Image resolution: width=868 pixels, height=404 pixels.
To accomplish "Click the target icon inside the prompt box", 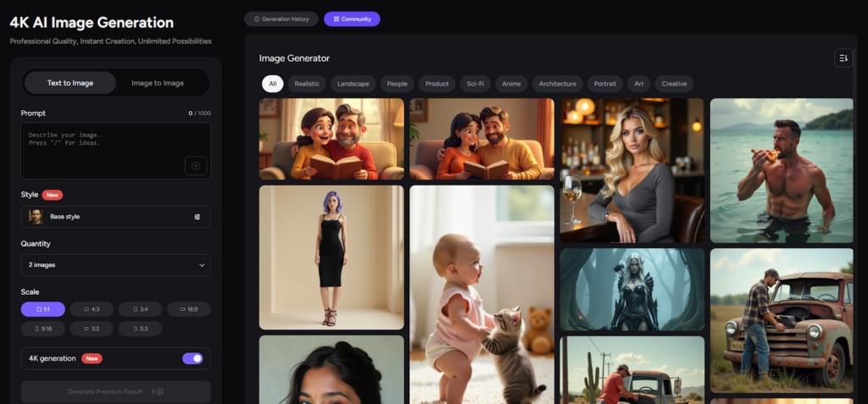I will pyautogui.click(x=196, y=165).
